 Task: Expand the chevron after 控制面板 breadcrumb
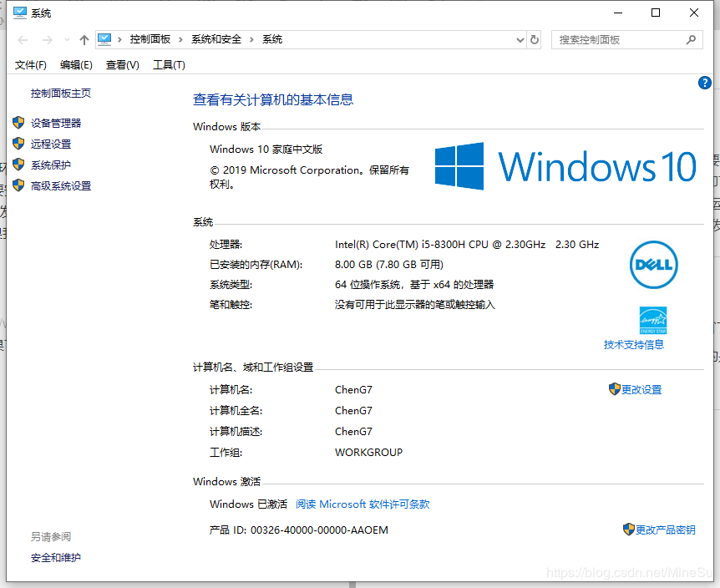coord(180,39)
